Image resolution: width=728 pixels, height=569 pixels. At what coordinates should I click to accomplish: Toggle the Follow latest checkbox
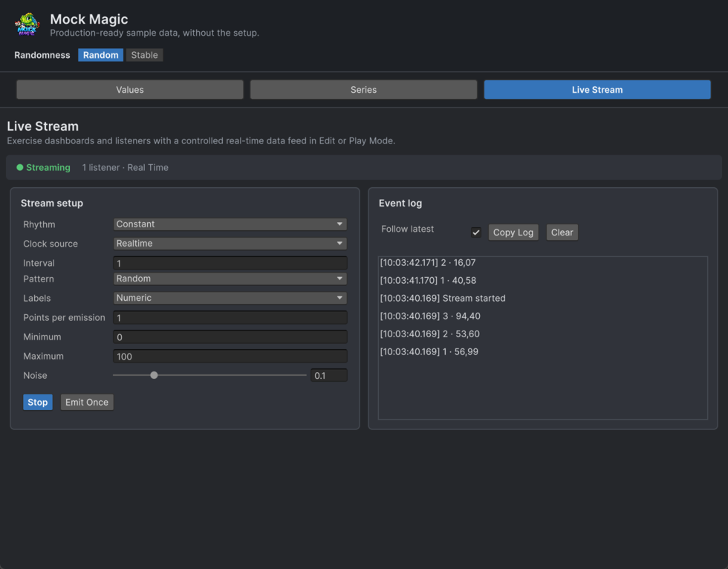(476, 233)
